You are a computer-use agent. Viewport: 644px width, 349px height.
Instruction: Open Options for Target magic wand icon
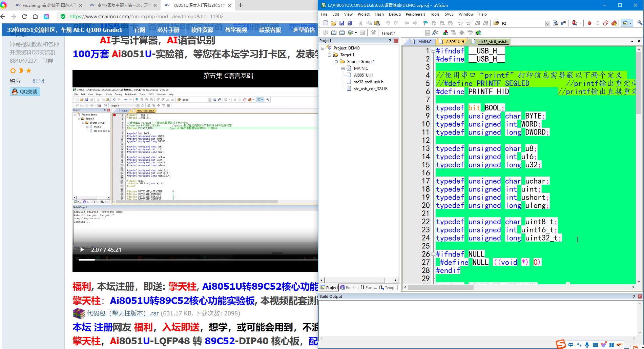coord(435,33)
